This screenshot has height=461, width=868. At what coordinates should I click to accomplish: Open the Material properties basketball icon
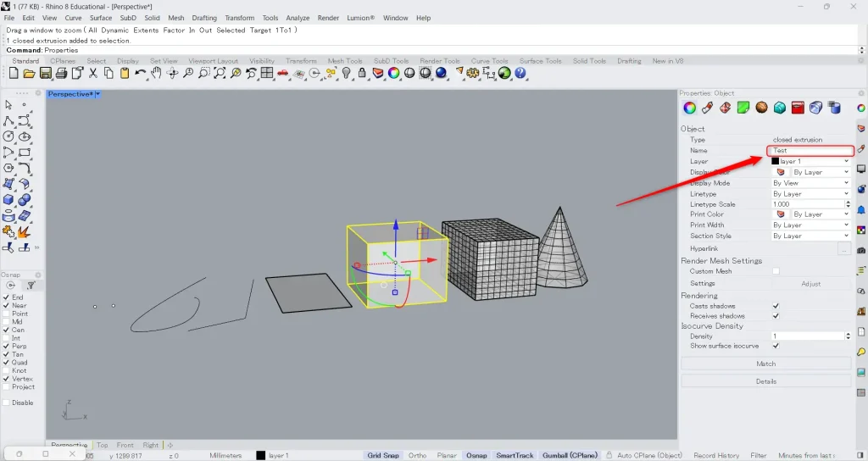point(761,108)
